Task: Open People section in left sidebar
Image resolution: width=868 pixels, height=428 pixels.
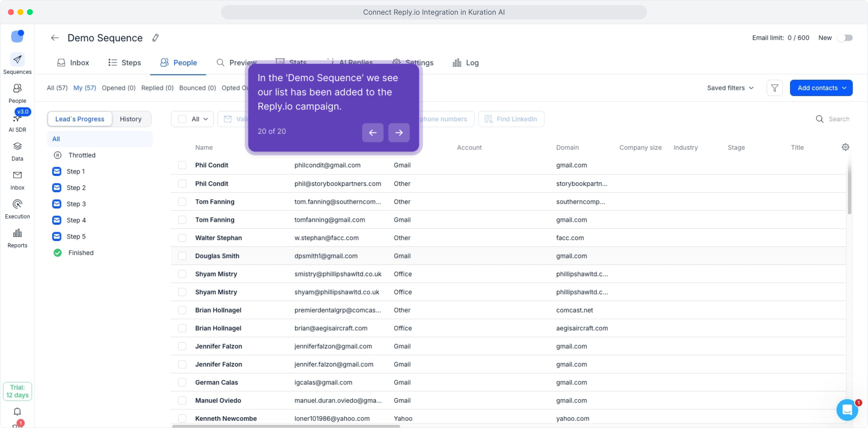Action: point(17,94)
